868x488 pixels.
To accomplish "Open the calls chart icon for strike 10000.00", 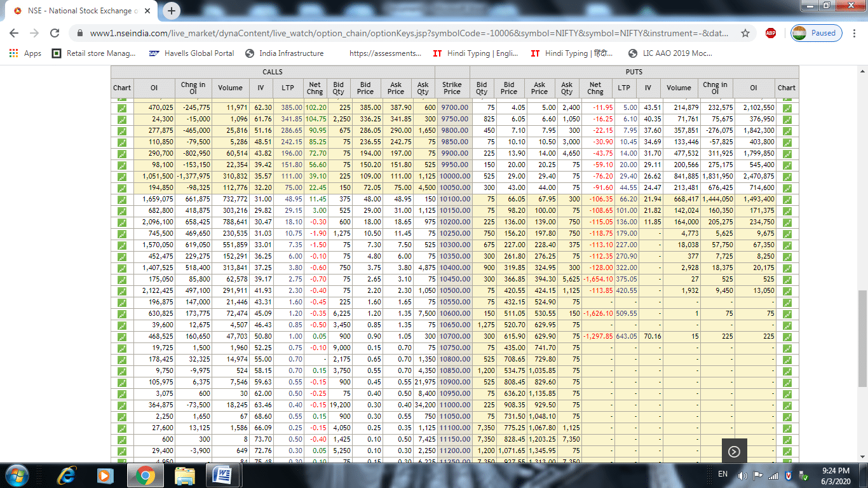I will click(x=122, y=177).
